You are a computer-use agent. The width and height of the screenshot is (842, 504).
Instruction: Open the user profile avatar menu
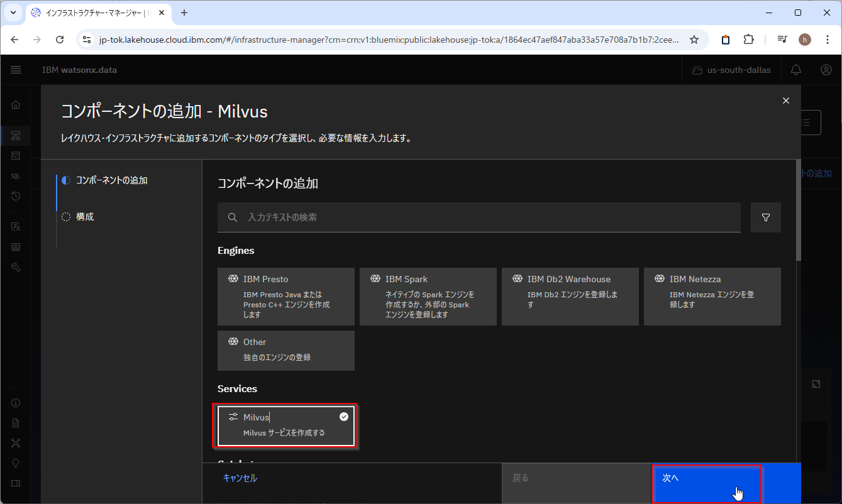click(826, 70)
